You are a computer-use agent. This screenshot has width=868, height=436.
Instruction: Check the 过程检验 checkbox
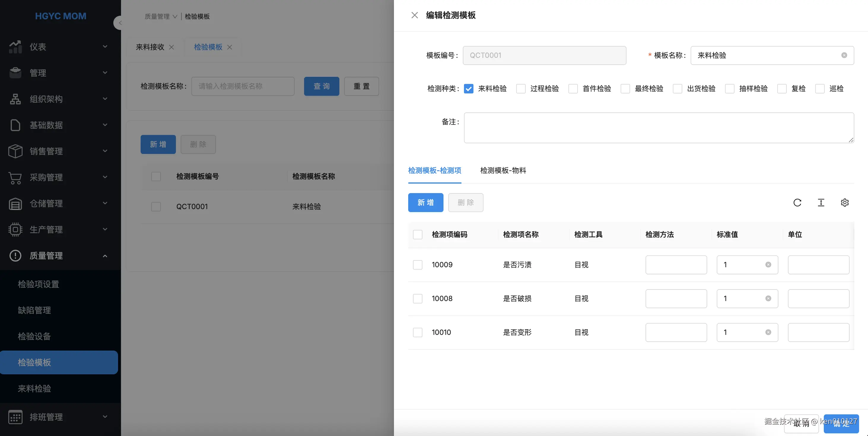pyautogui.click(x=521, y=89)
